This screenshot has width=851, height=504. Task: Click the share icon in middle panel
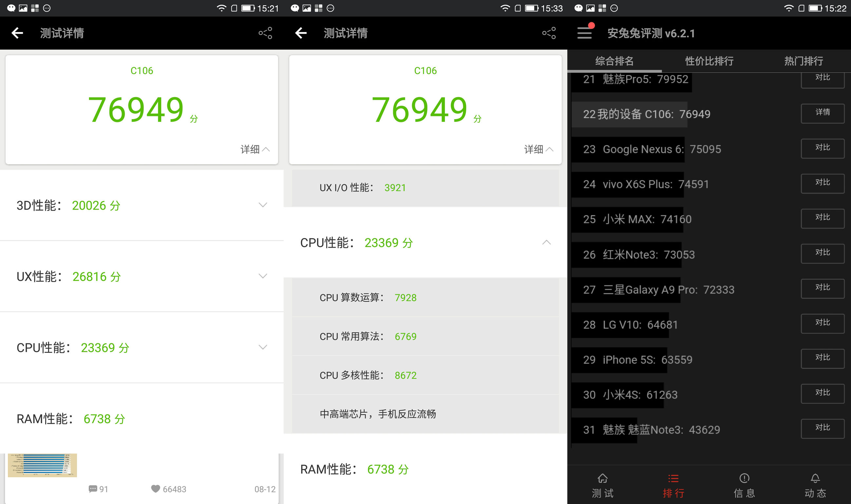coord(550,33)
